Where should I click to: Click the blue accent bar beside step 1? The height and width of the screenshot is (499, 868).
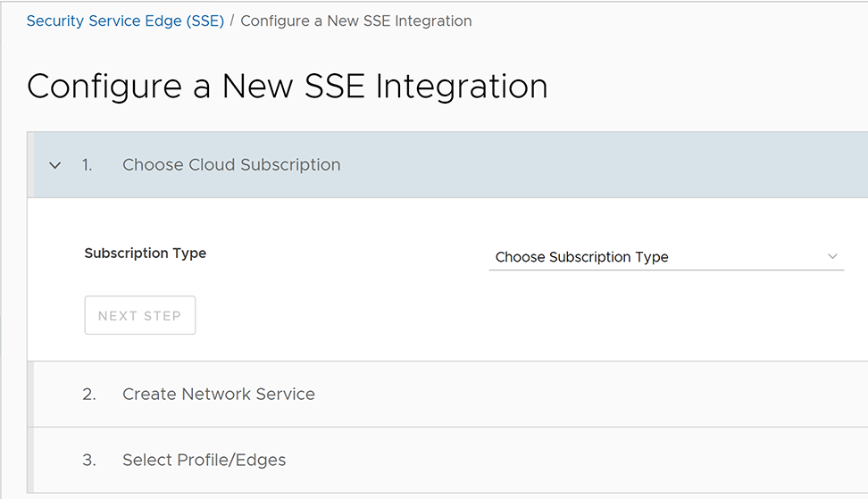click(30, 165)
